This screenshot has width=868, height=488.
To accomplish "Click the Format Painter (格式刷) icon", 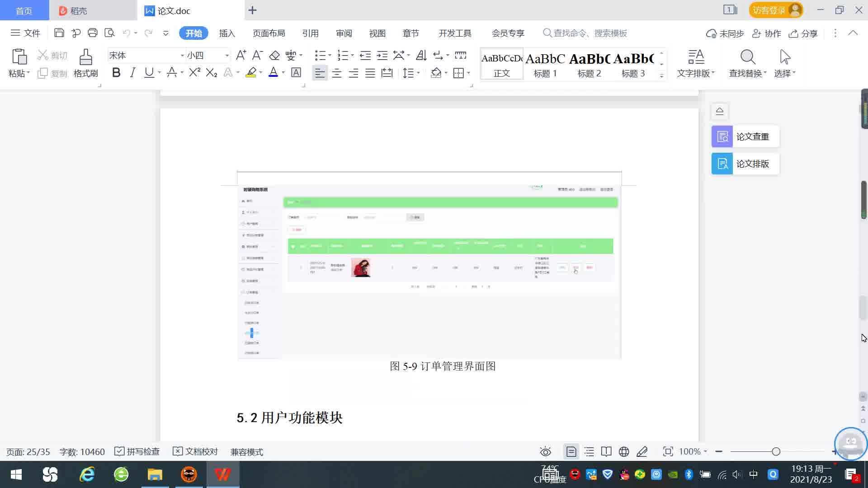I will (85, 58).
